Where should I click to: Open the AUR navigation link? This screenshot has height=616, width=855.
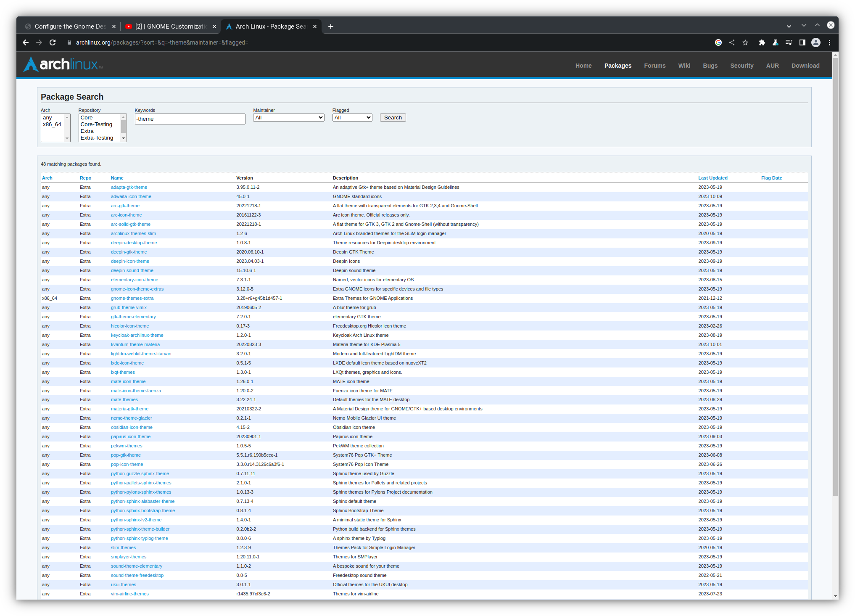(x=773, y=66)
